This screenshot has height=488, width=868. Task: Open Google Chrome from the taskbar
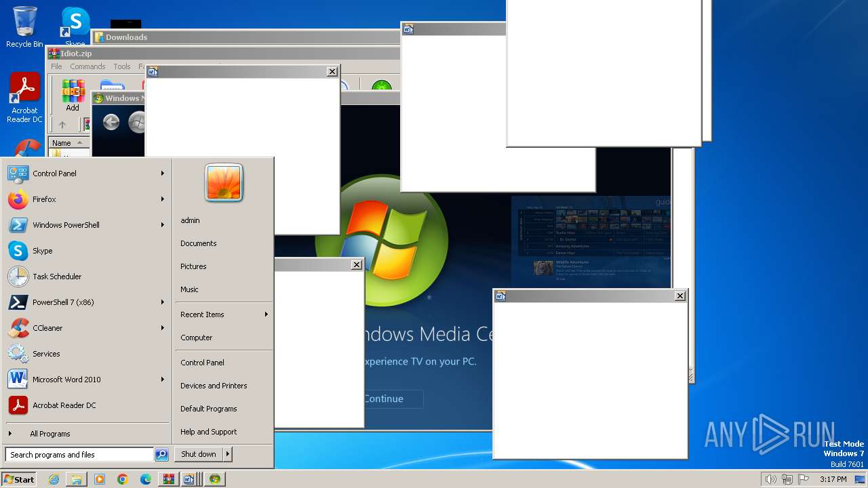coord(123,479)
